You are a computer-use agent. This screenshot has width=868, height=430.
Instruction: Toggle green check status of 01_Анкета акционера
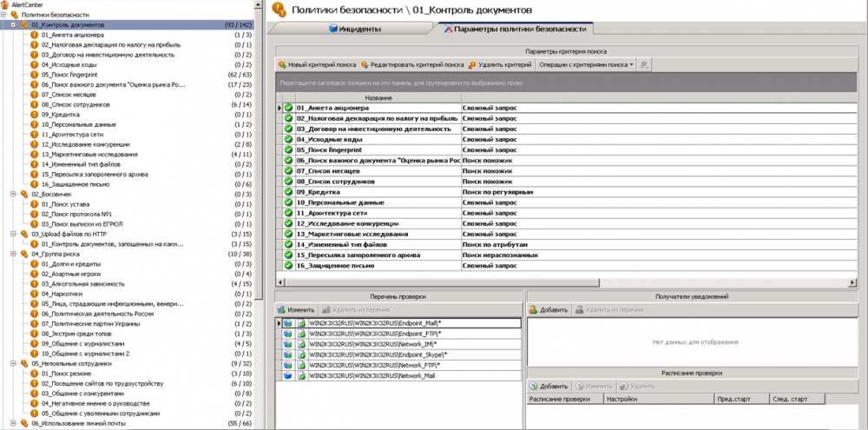coord(289,108)
